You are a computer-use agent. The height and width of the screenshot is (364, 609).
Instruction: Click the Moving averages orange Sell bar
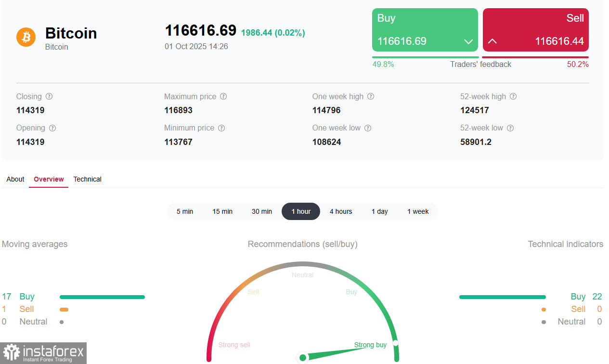(x=64, y=310)
